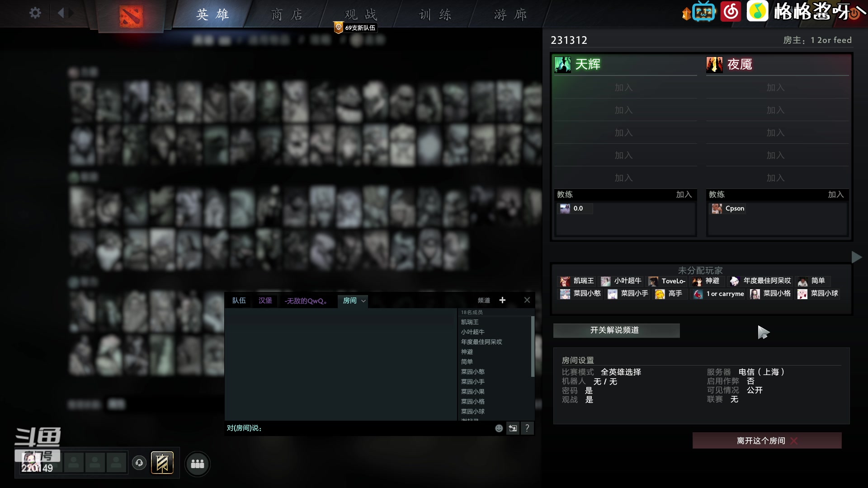Image resolution: width=868 pixels, height=488 pixels.
Task: Click 菜园小憨's avatar in unassigned players
Action: click(565, 294)
